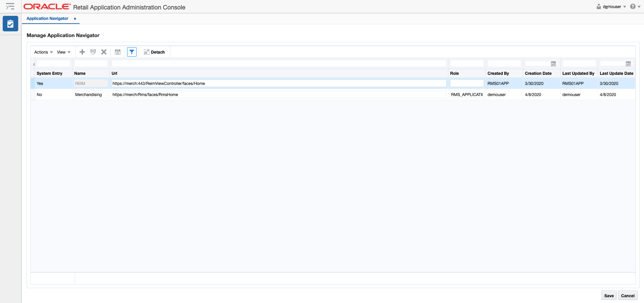Click the Oracle logo

(x=47, y=7)
